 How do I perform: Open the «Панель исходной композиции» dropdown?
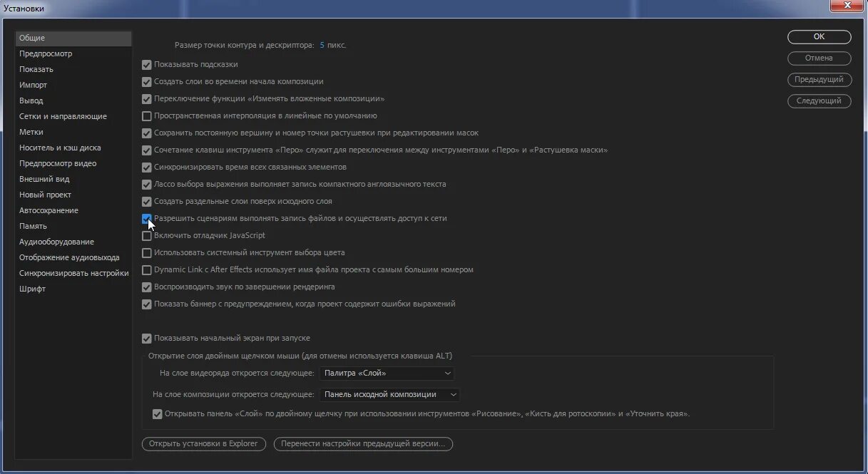pos(390,394)
